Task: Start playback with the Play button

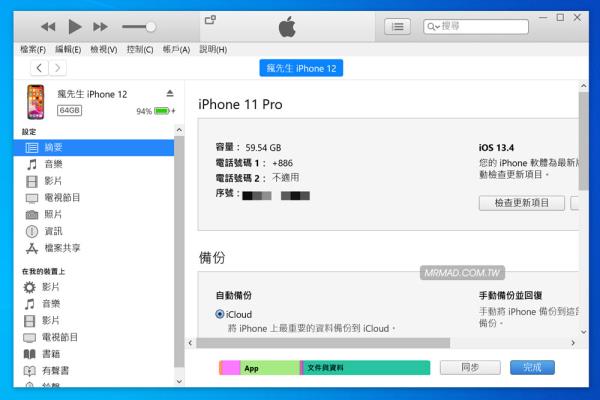Action: [x=75, y=27]
